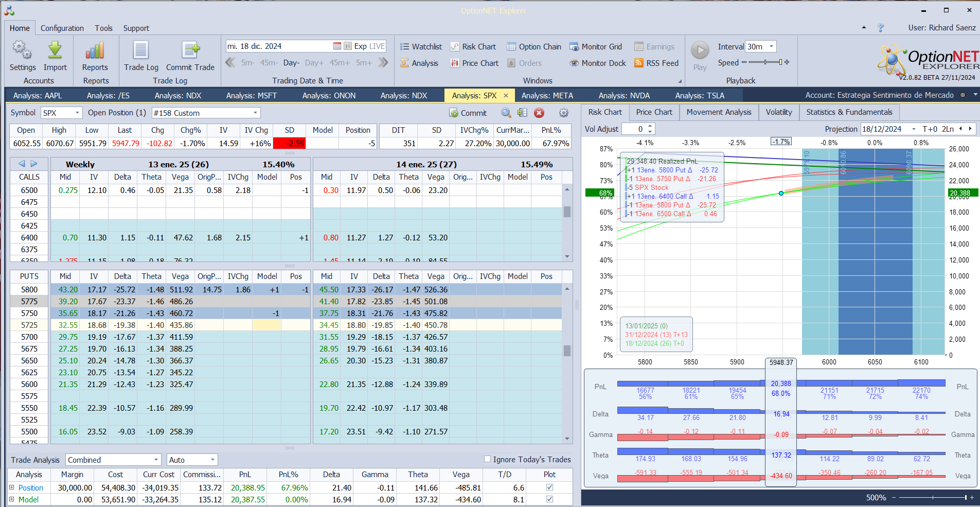Toggle Plot checkbox for Position row

coord(549,487)
